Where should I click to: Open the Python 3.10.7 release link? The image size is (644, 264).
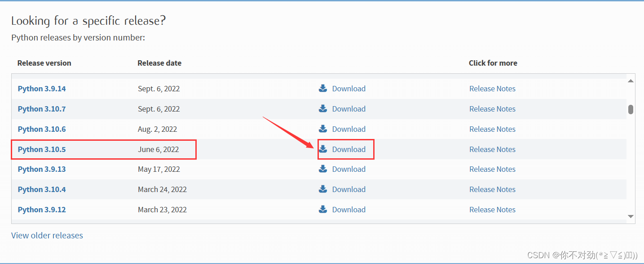point(42,109)
